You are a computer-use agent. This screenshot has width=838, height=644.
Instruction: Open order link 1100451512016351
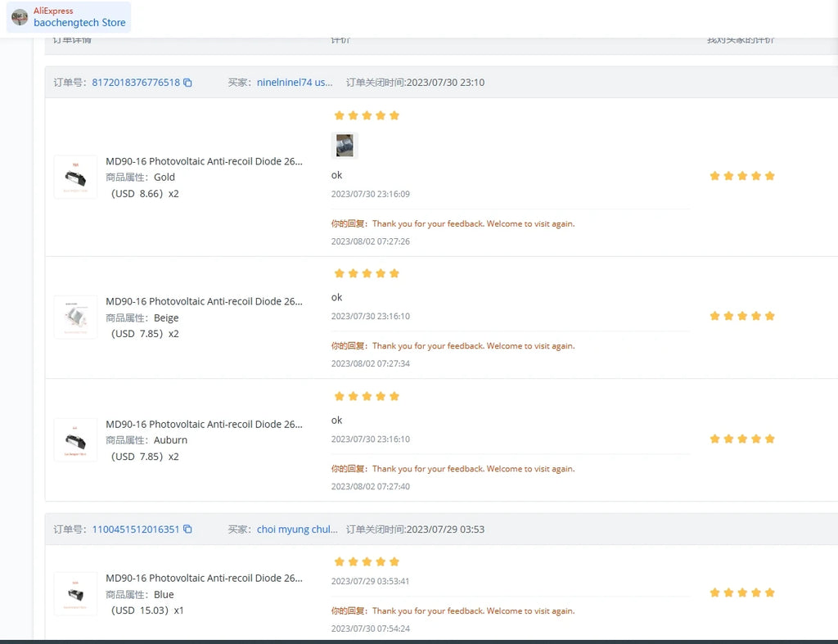coord(136,529)
